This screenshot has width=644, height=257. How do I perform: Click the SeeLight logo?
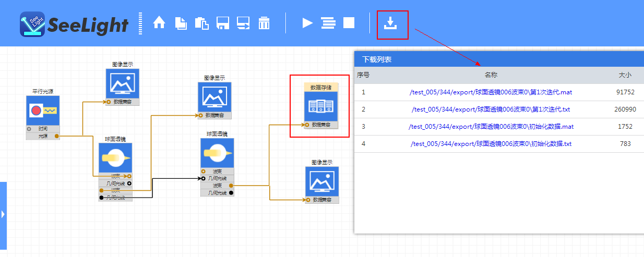point(74,25)
